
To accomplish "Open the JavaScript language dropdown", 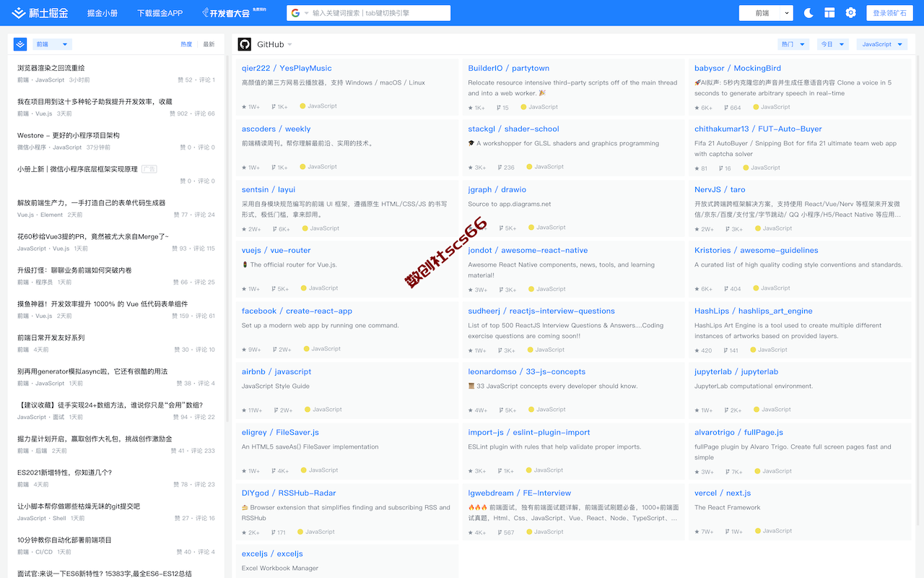I will tap(882, 44).
